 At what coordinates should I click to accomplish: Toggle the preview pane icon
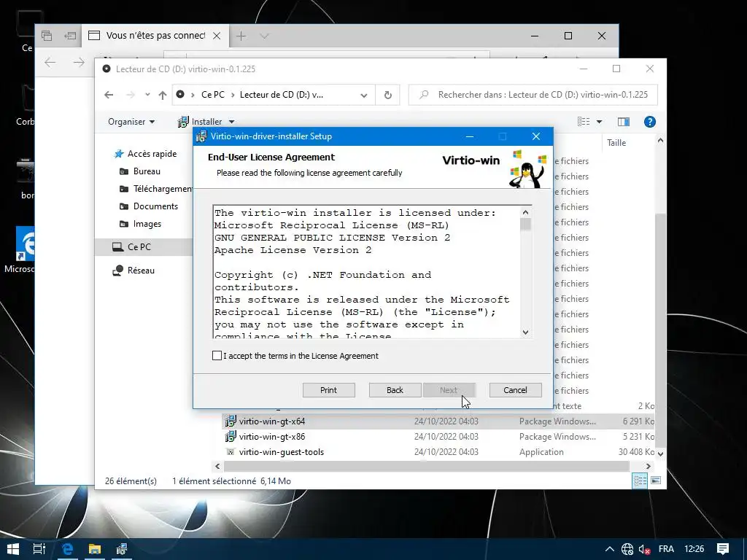624,122
